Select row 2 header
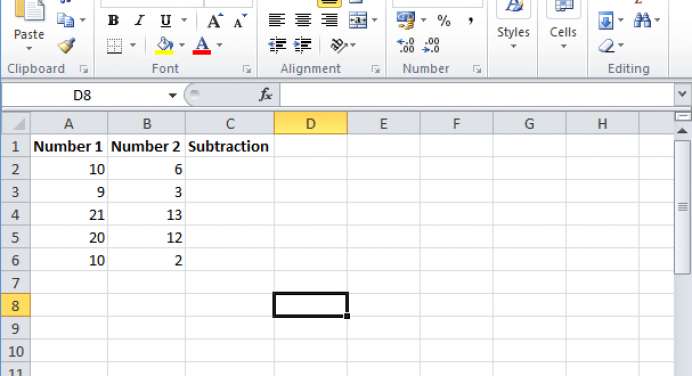The height and width of the screenshot is (376, 692). tap(16, 169)
